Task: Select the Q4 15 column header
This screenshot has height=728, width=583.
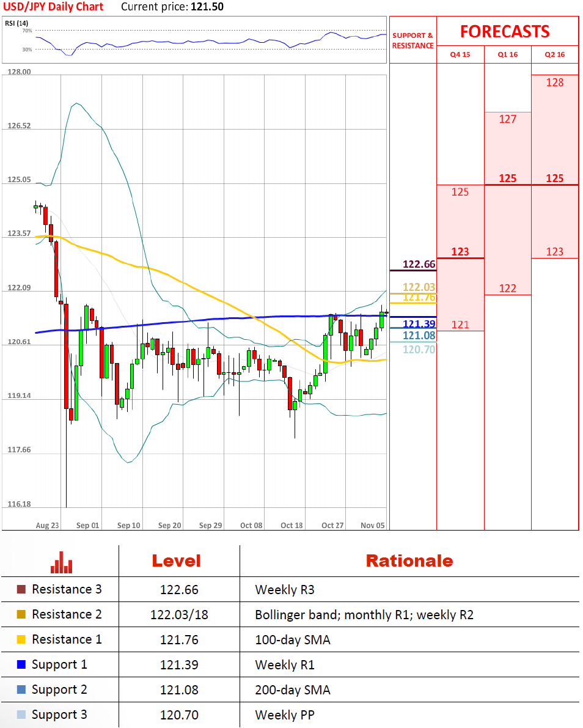Action: [x=460, y=54]
